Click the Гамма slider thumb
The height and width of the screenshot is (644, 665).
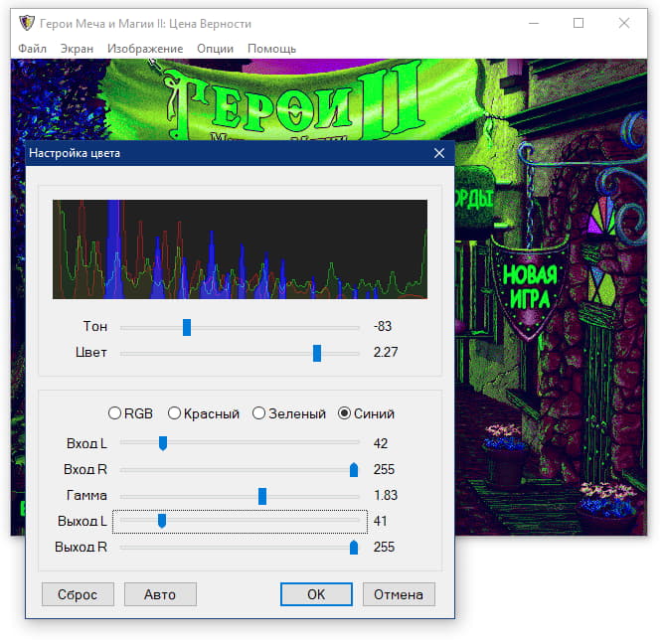point(262,496)
